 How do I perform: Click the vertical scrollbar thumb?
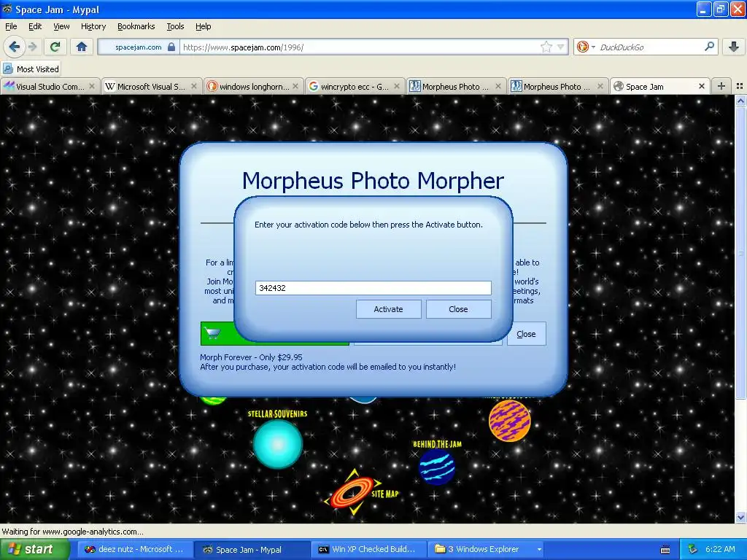740,252
